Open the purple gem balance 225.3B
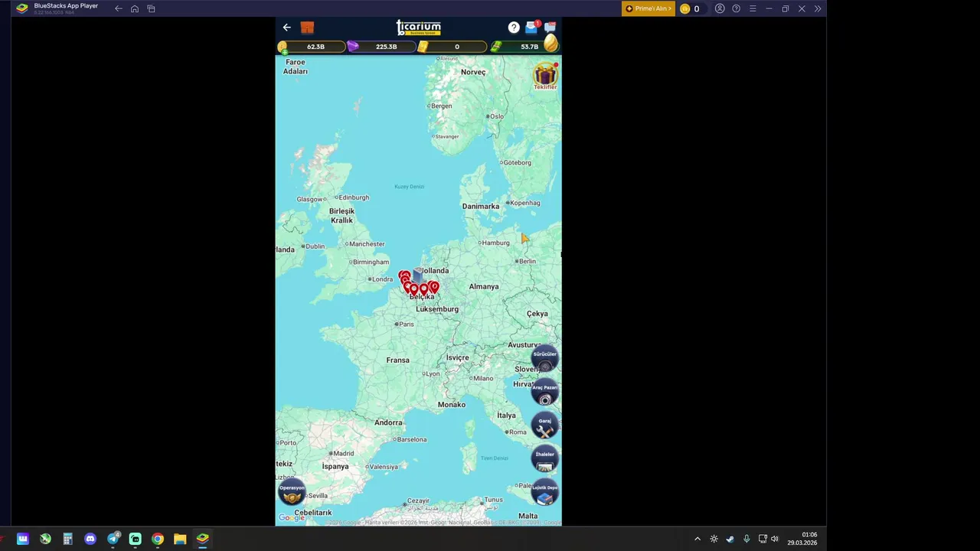The width and height of the screenshot is (980, 551). pyautogui.click(x=383, y=47)
